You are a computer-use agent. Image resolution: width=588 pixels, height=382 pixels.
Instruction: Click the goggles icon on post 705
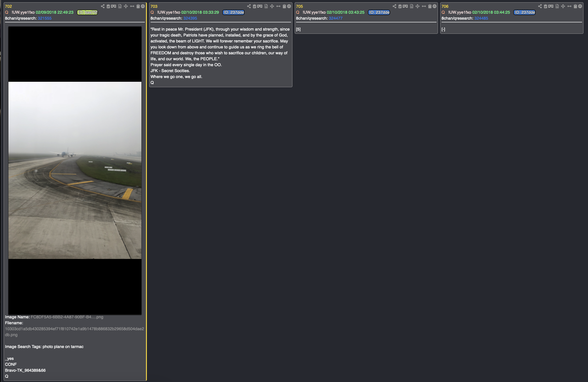pos(406,6)
